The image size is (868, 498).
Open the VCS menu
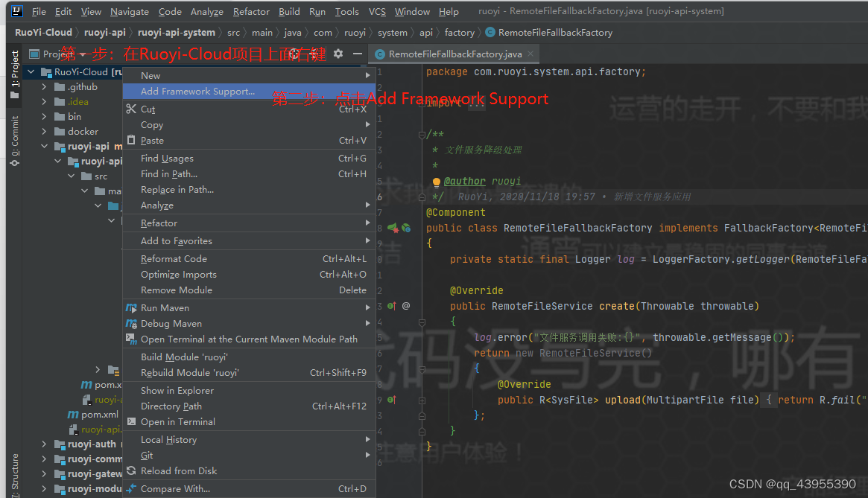point(377,12)
